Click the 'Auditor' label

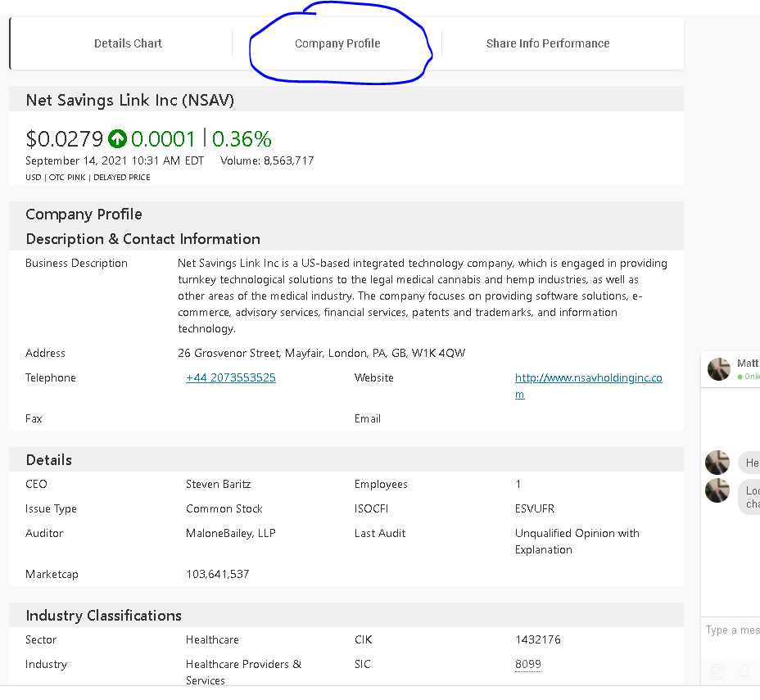tap(44, 533)
